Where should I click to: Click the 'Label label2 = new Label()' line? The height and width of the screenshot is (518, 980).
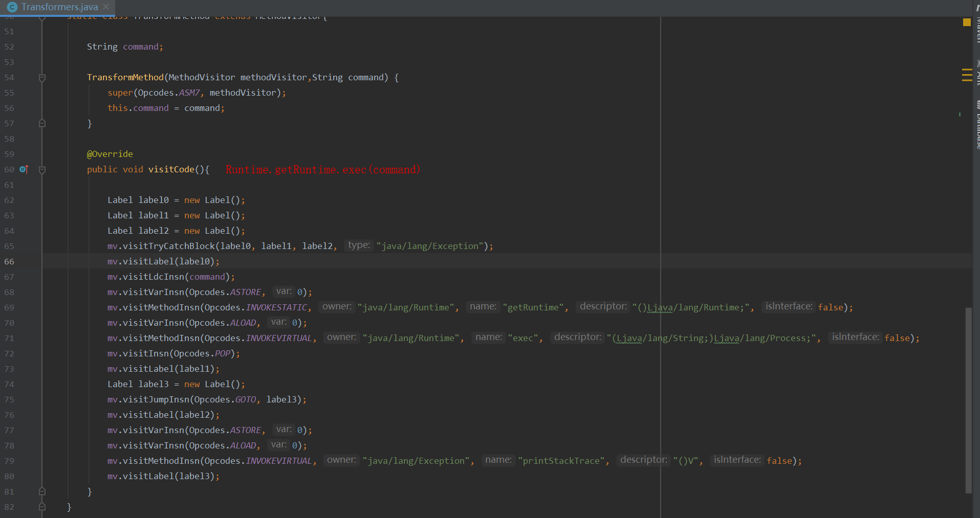(176, 231)
